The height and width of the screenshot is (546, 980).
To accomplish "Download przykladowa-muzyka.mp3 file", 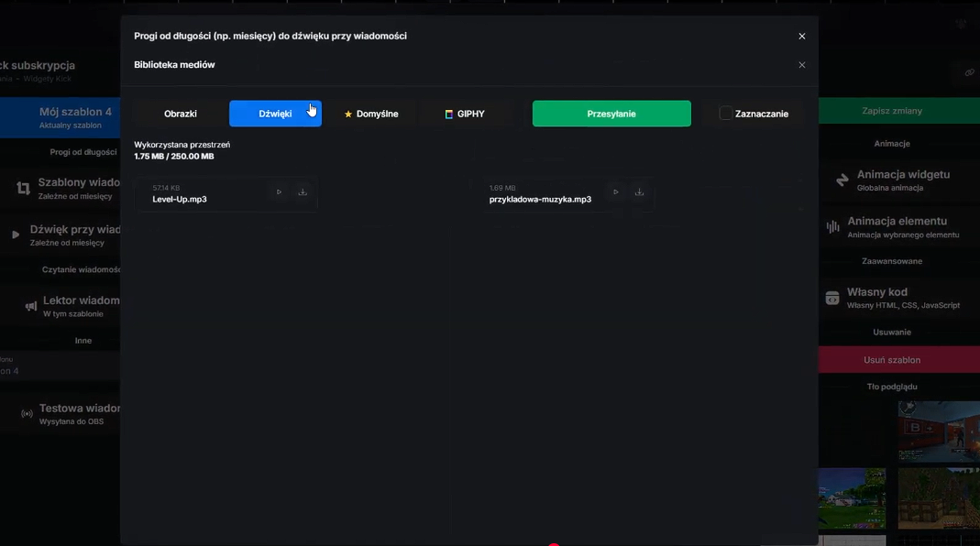I will click(639, 192).
